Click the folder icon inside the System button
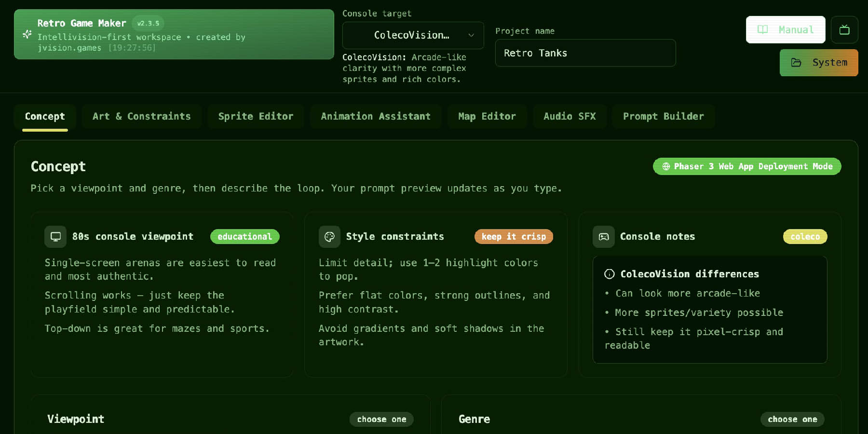Screen dimensions: 868x434 pos(796,63)
